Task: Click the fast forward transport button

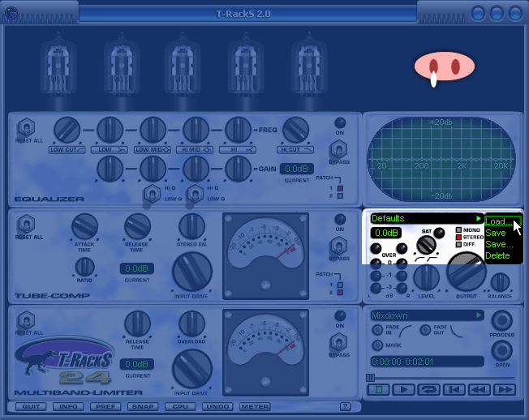Action: [505, 390]
